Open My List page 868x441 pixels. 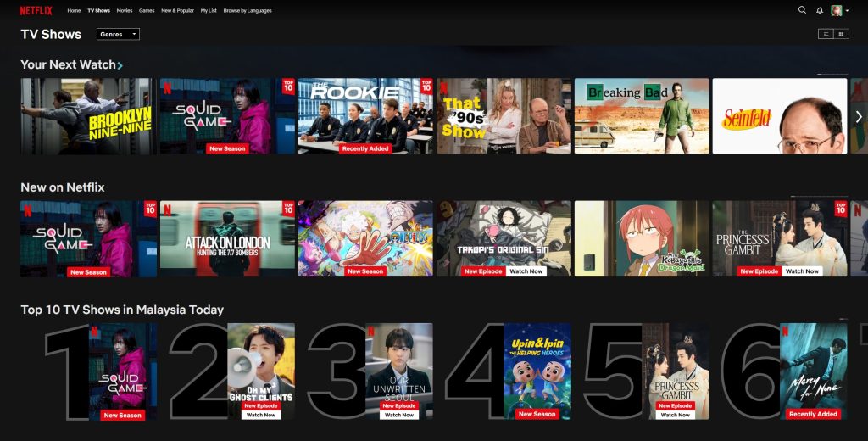click(209, 10)
